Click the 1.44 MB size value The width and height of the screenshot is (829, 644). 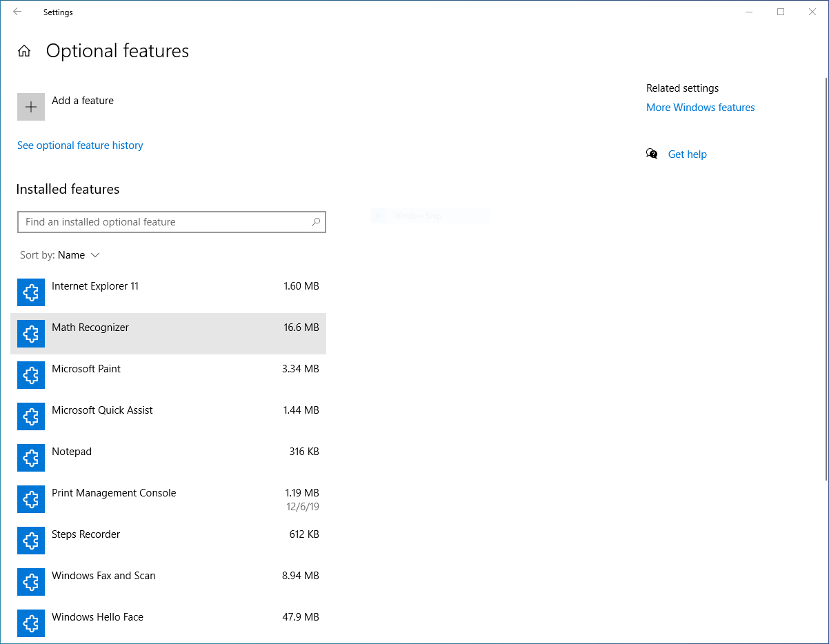click(301, 410)
